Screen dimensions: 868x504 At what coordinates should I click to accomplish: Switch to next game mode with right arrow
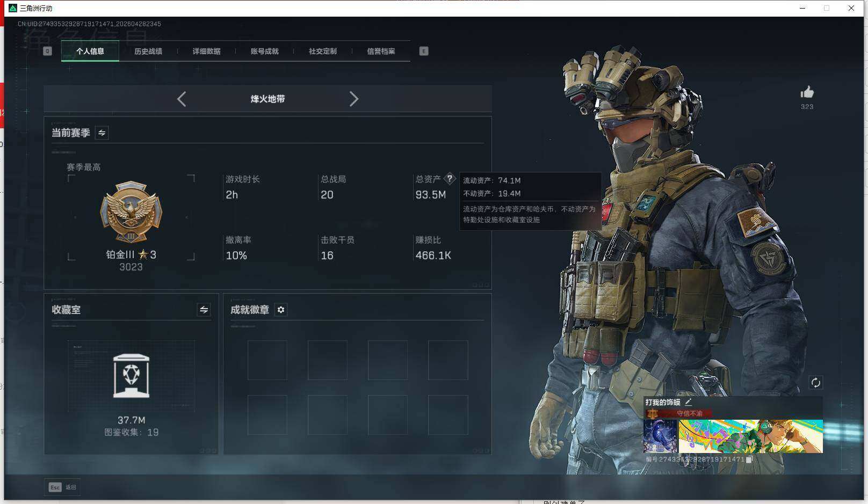pyautogui.click(x=353, y=99)
